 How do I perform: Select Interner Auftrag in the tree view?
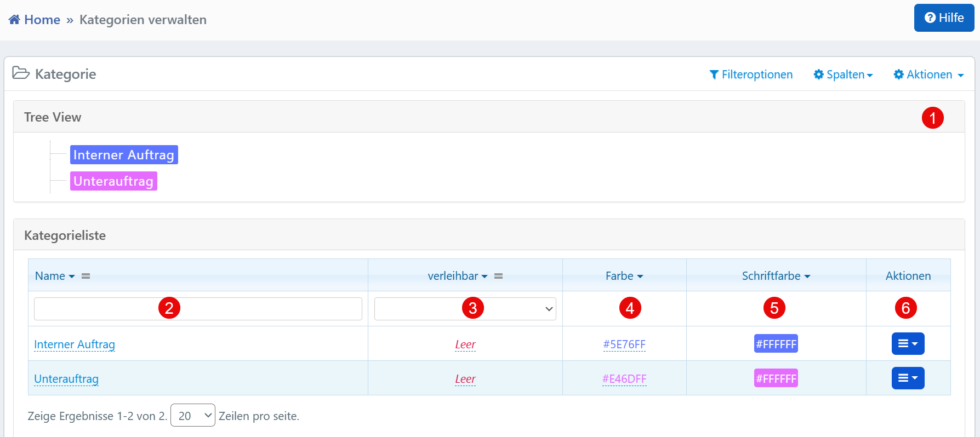click(x=124, y=155)
